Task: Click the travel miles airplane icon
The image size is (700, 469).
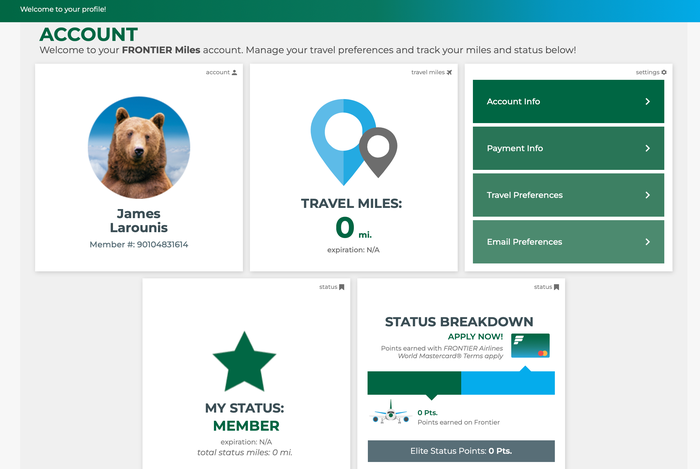Action: tap(449, 72)
